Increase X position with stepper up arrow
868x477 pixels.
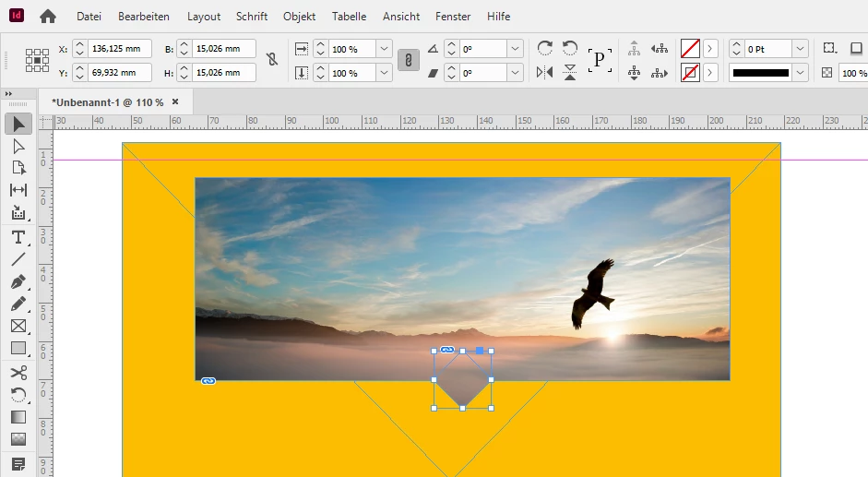(x=79, y=45)
